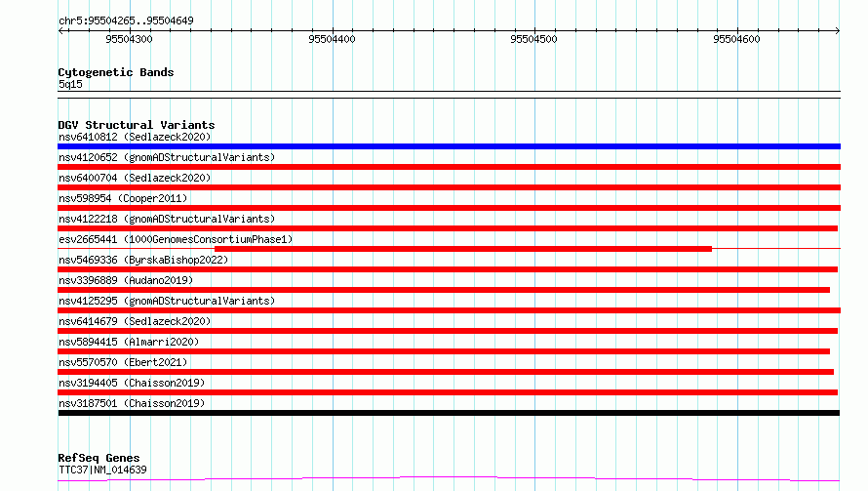The width and height of the screenshot is (868, 491).
Task: Open variant esv2665441 (1000GenomesConsortiumPhase1) label
Action: point(176,239)
